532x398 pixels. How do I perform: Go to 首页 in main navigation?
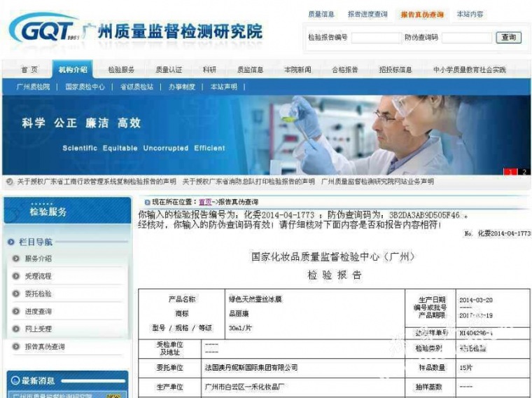coord(29,69)
